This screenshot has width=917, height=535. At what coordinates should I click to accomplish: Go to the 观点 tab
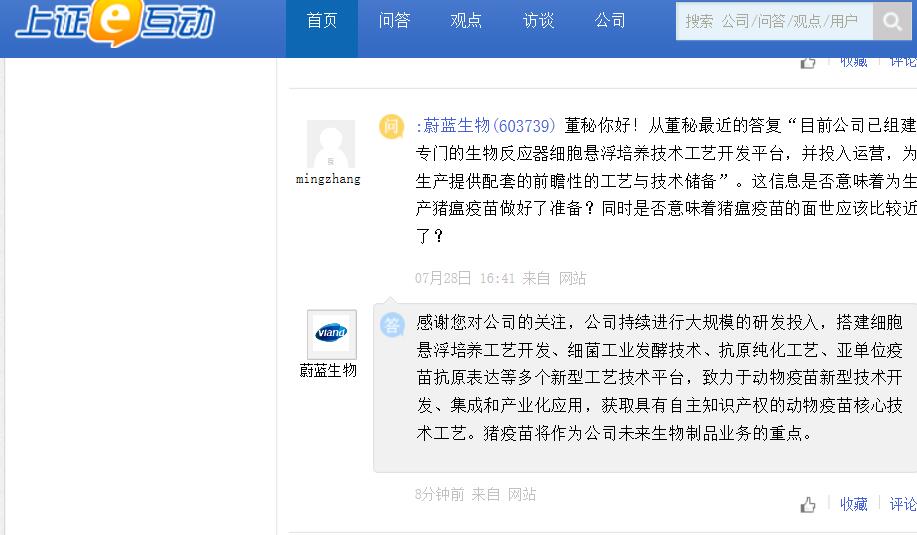466,21
